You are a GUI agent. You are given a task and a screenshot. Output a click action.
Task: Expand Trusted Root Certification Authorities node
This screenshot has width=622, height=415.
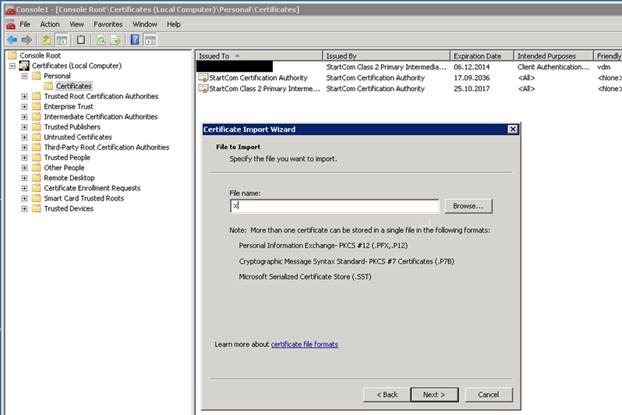click(24, 96)
